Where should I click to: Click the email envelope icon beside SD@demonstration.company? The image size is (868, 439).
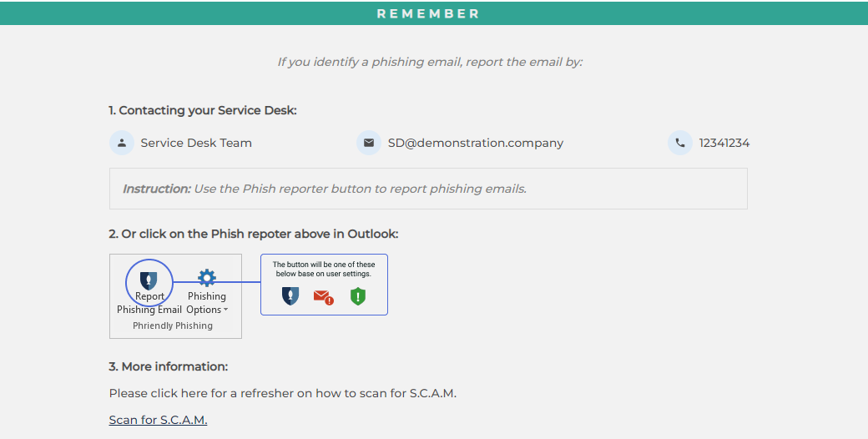(369, 143)
